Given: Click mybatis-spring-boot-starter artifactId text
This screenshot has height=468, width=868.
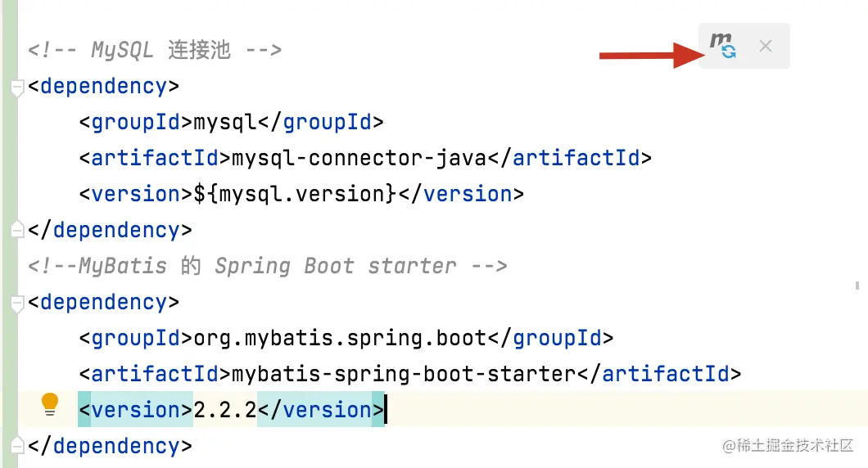Looking at the screenshot, I should pyautogui.click(x=404, y=374).
